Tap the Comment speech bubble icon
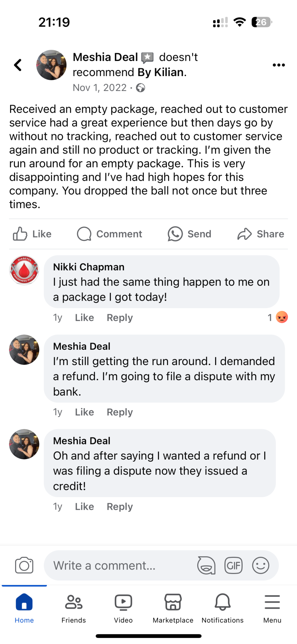 pos(84,234)
